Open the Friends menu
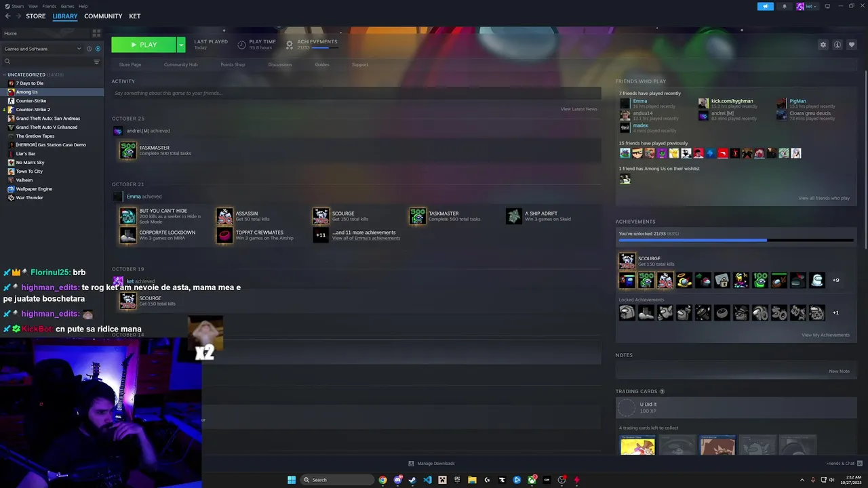 click(49, 6)
